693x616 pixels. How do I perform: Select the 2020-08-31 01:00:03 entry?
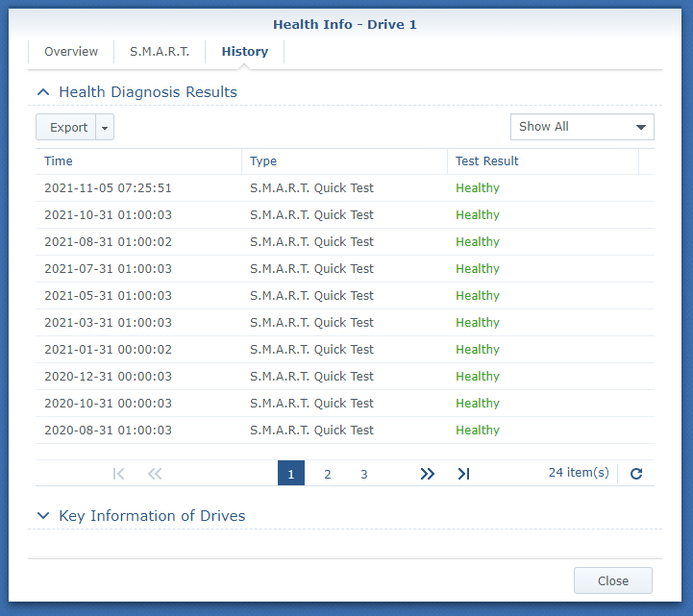pyautogui.click(x=345, y=431)
